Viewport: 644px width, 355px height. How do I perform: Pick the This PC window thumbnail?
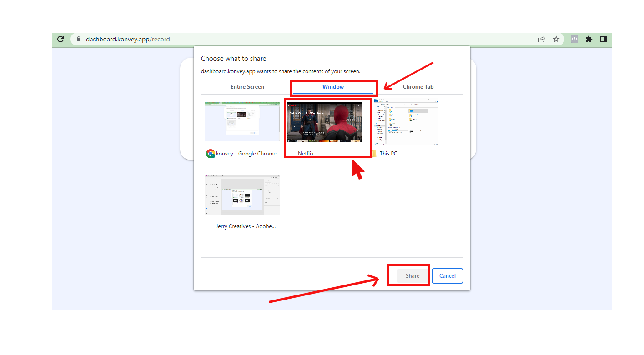pyautogui.click(x=406, y=123)
